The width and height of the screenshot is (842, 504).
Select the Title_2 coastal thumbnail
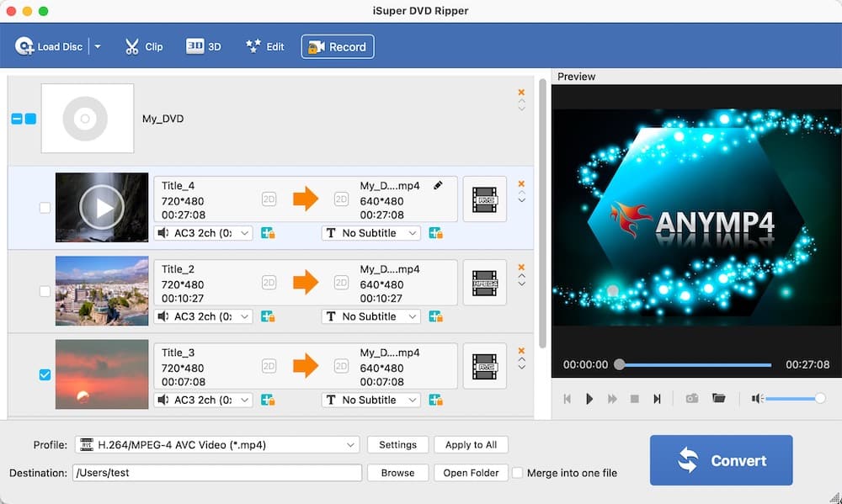pyautogui.click(x=102, y=291)
